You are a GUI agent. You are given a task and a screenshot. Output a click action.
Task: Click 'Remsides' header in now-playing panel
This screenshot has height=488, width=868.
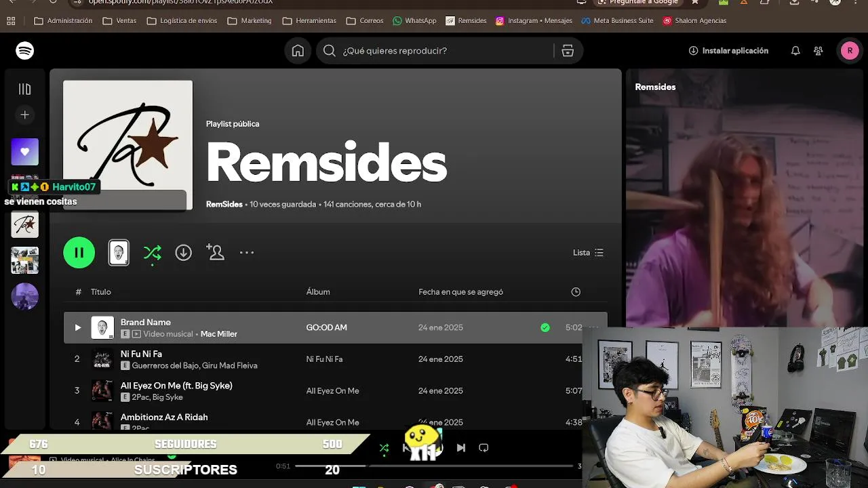pos(655,87)
